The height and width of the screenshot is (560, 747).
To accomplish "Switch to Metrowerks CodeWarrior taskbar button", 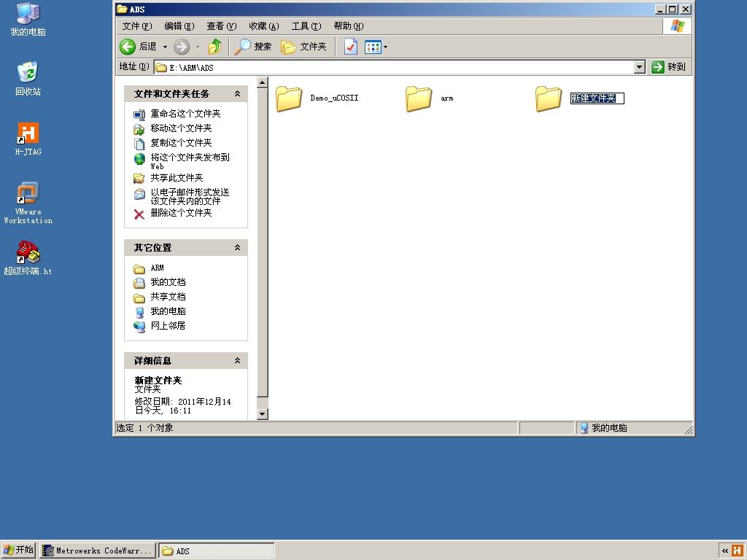I will pos(98,551).
